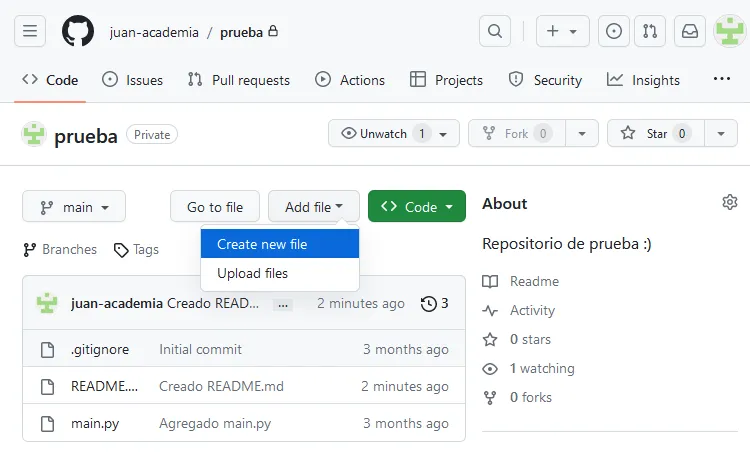Switch to the Actions tab
Viewport: 750px width, 452px height.
(x=350, y=80)
